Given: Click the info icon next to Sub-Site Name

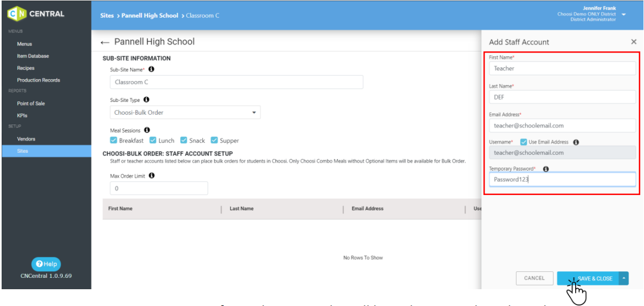Looking at the screenshot, I should [x=151, y=69].
